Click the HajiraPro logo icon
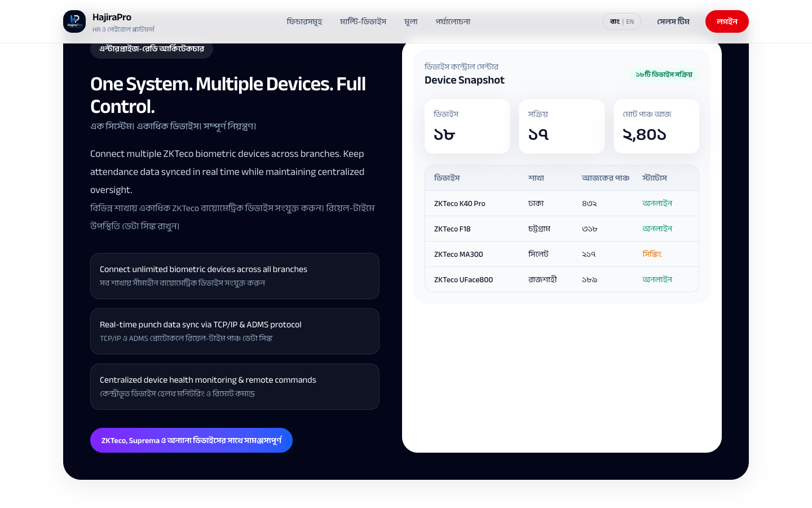Image resolution: width=812 pixels, height=508 pixels. [x=74, y=21]
